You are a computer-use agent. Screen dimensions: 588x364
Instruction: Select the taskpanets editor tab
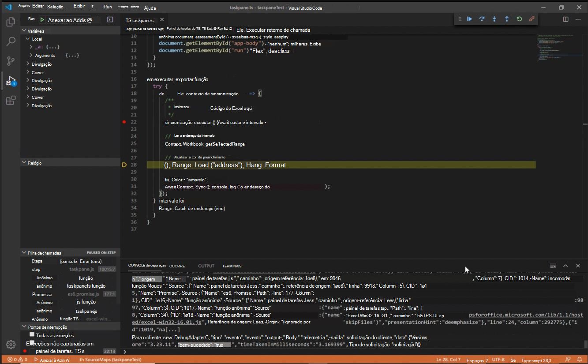139,20
